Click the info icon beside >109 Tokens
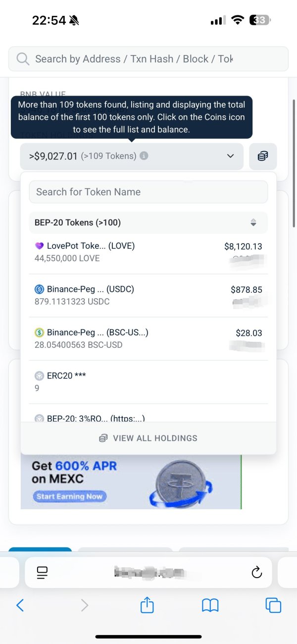The image size is (297, 644). click(x=144, y=156)
